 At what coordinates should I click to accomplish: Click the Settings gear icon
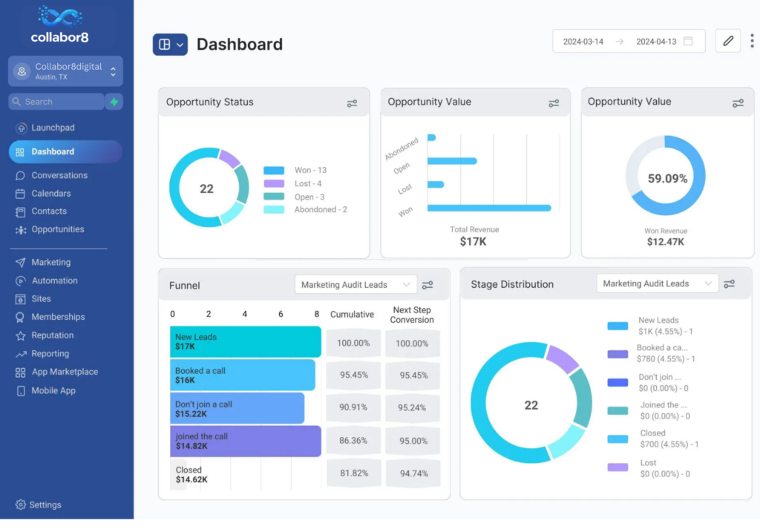[20, 505]
